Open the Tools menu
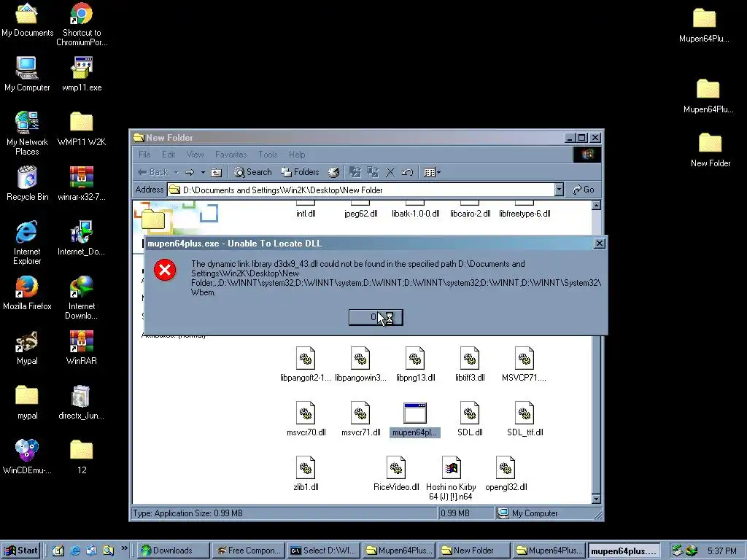The image size is (747, 560). pyautogui.click(x=268, y=155)
